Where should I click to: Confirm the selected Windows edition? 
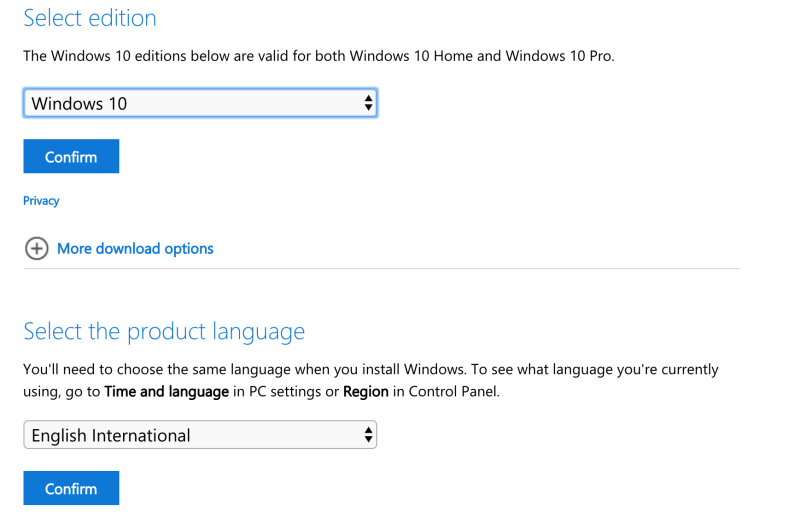click(71, 157)
